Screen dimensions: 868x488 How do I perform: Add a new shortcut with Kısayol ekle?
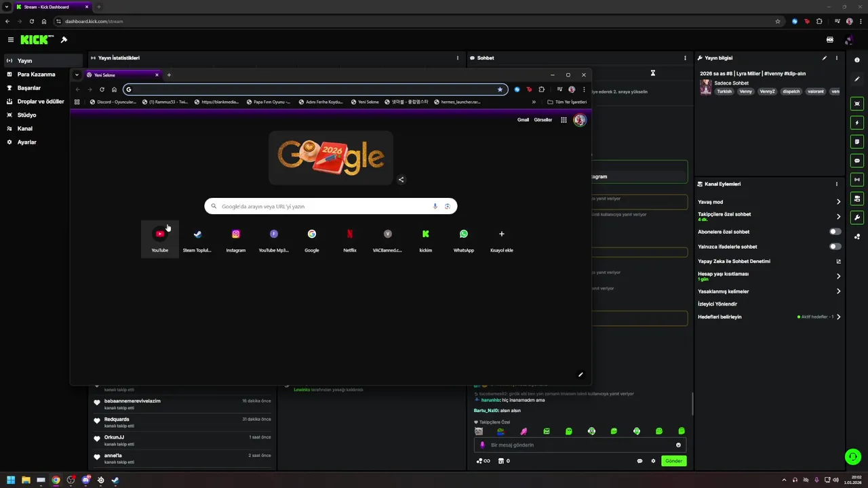(x=502, y=239)
